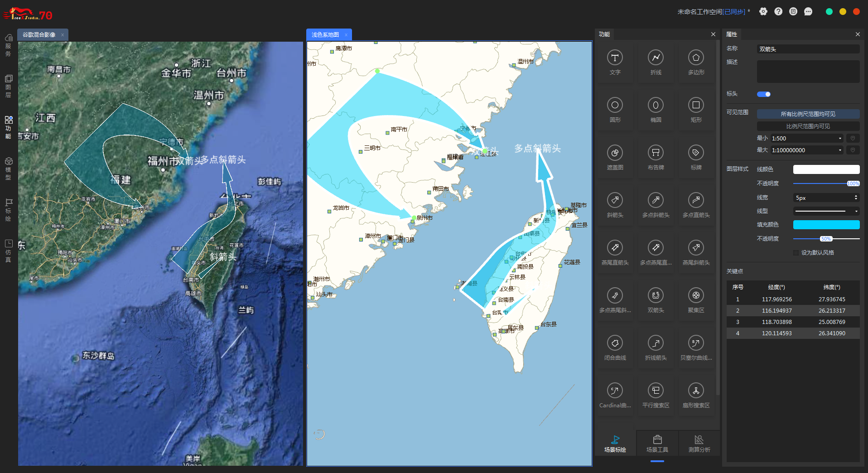This screenshot has height=473, width=868.
Task: Open the 仿真 simulation sidebar panel
Action: pos(9,251)
